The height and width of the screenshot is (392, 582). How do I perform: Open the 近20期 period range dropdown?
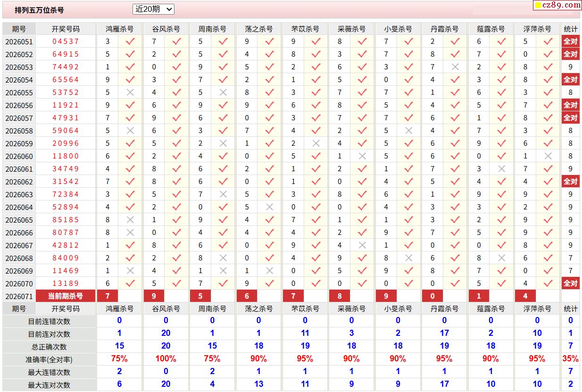click(154, 9)
